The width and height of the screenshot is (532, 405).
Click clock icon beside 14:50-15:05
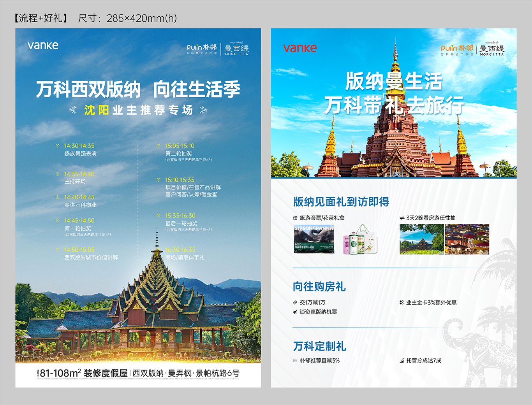[58, 250]
